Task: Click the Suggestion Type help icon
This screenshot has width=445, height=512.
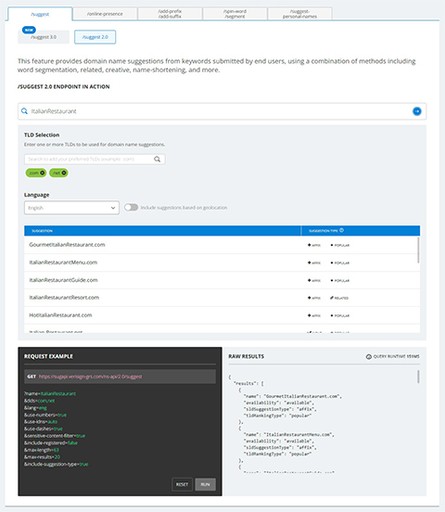Action: pos(341,230)
